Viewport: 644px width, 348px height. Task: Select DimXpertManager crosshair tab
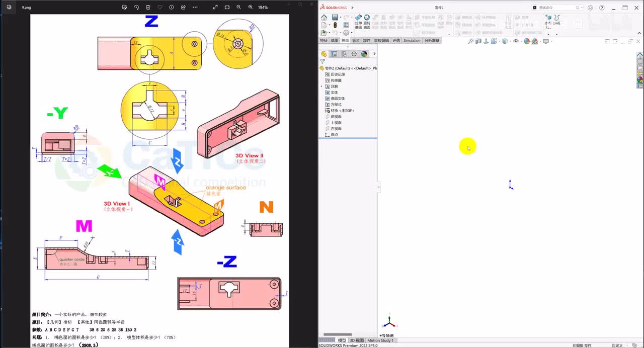point(354,54)
